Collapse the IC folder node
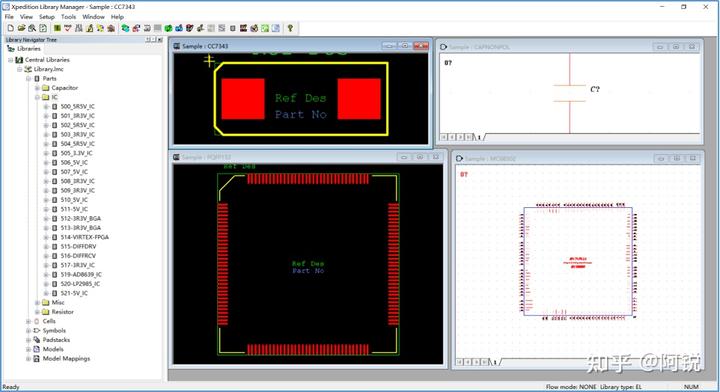Screen dimensions: 720x392 pyautogui.click(x=37, y=97)
